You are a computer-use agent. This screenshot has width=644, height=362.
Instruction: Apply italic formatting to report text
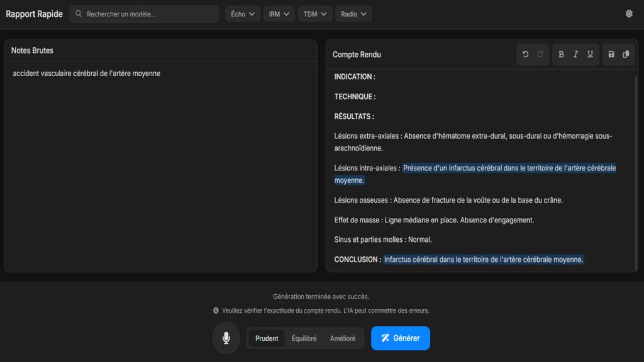coord(575,55)
